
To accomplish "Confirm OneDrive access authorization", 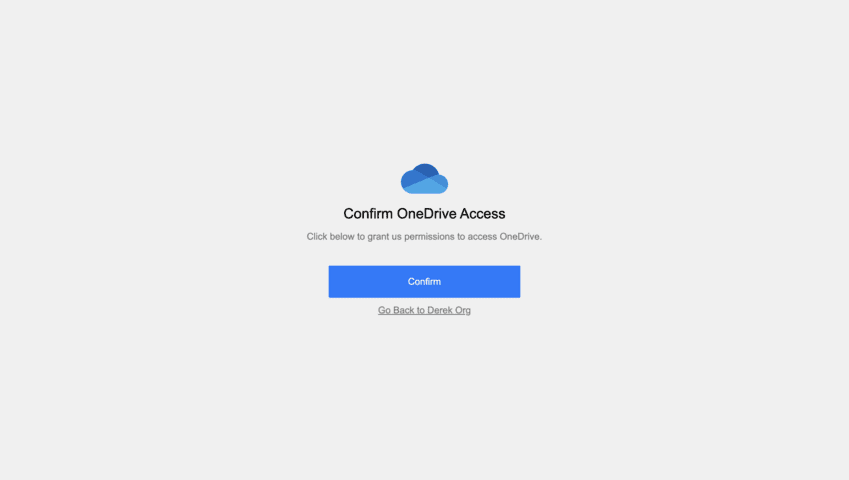I will tap(424, 281).
